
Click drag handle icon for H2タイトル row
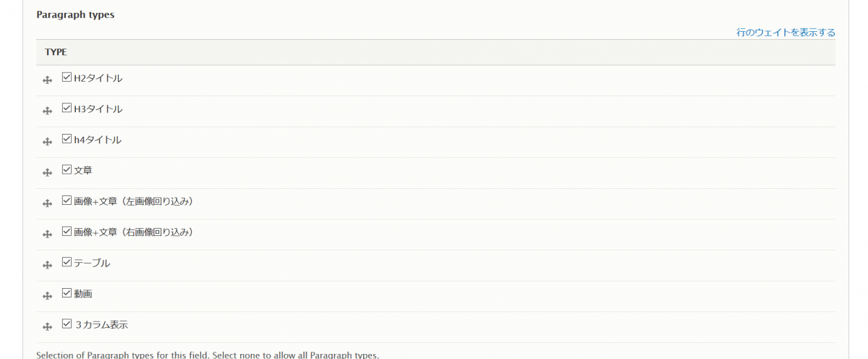(48, 80)
